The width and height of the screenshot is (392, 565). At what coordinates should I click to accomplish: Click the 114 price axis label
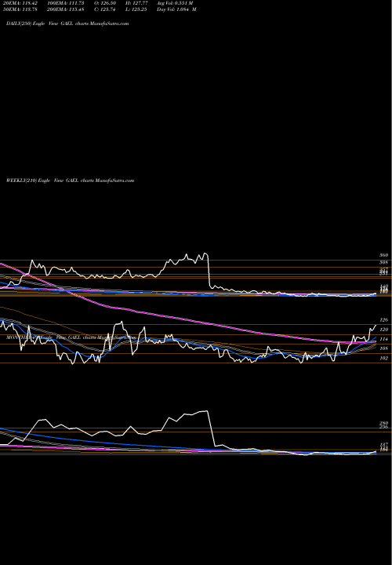[x=384, y=339]
